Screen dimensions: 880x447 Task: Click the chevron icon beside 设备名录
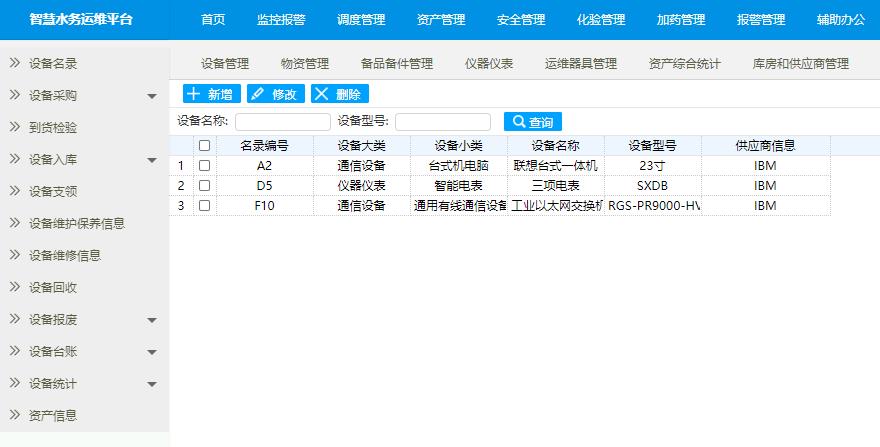15,64
